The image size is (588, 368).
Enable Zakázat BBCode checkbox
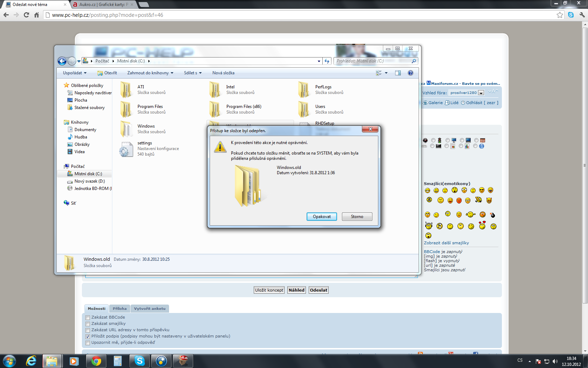coord(88,318)
